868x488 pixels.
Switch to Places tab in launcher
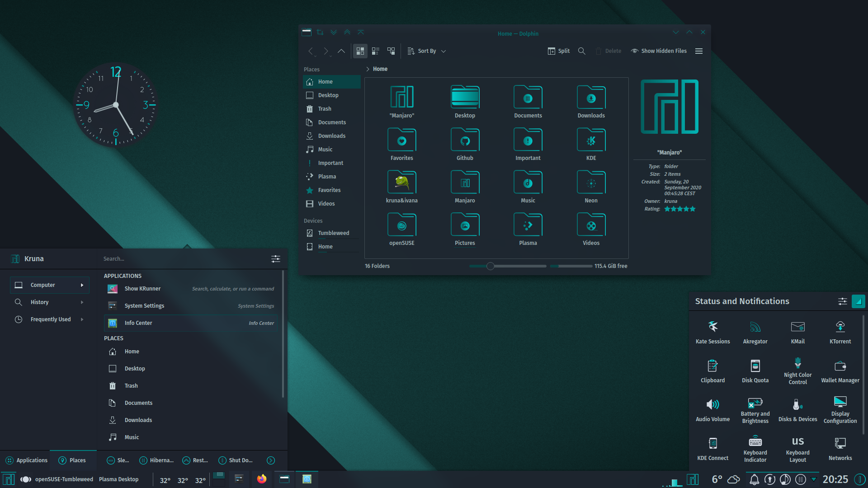point(73,460)
